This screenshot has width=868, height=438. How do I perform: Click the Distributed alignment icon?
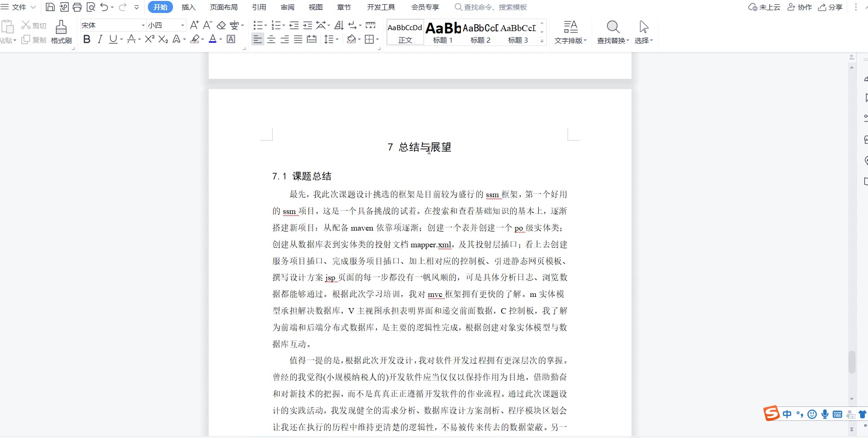click(312, 39)
